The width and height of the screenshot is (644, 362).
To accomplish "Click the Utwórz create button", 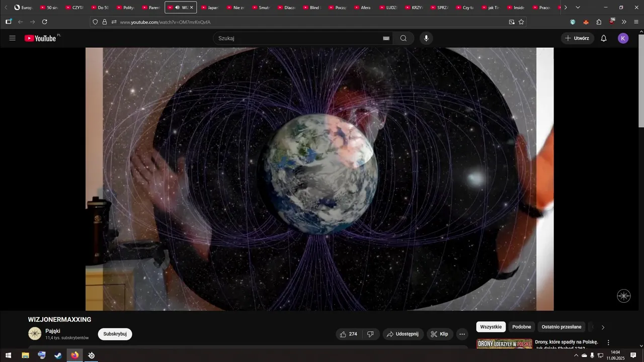I will (x=578, y=38).
